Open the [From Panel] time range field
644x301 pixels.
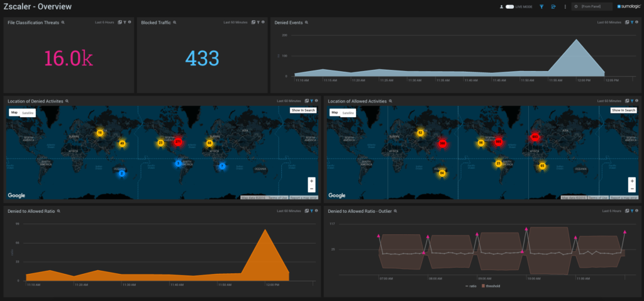click(x=592, y=6)
